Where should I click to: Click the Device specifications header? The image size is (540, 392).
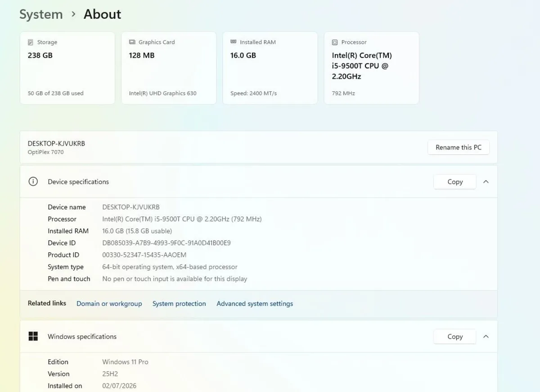[259, 182]
